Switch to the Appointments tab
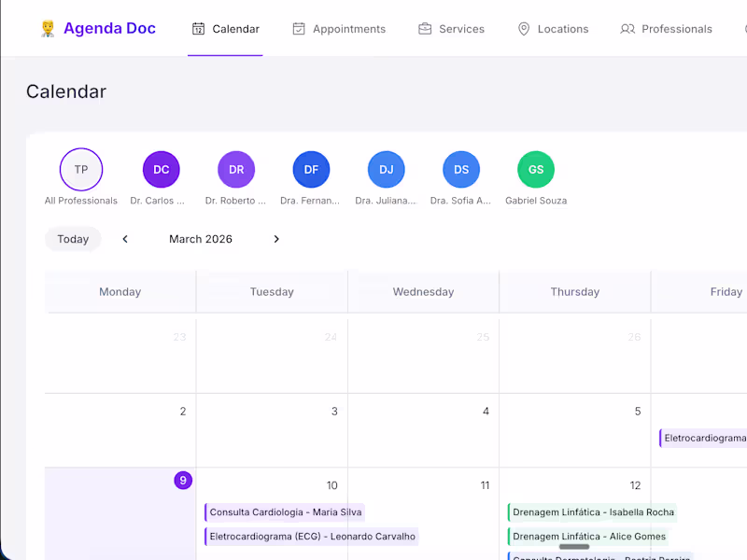 point(339,29)
